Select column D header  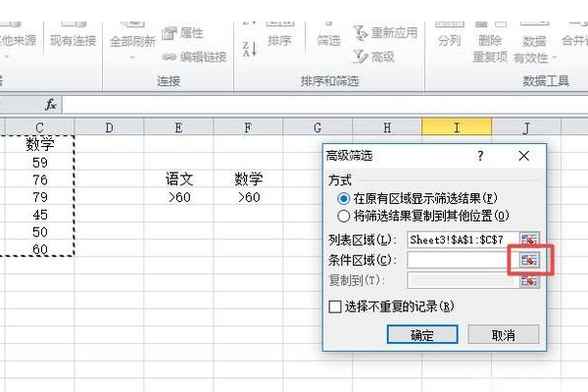pyautogui.click(x=109, y=127)
